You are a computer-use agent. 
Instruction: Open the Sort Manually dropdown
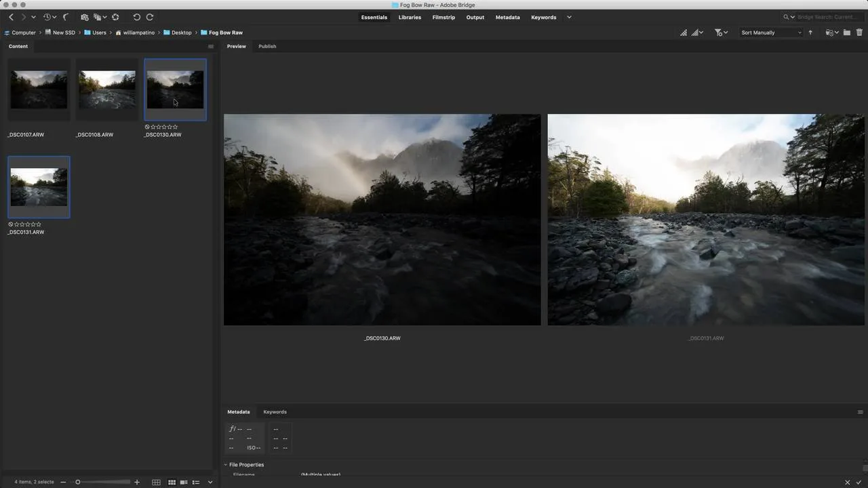[x=771, y=33]
